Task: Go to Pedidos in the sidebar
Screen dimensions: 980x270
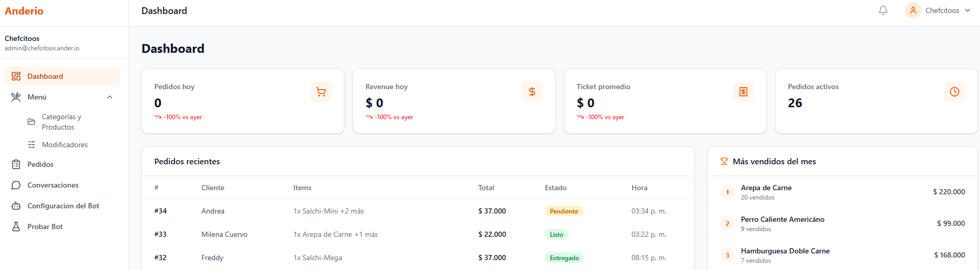Action: coord(40,164)
